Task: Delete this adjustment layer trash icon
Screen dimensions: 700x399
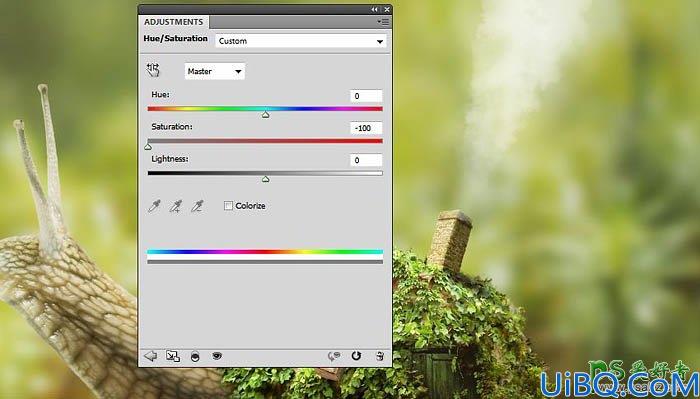Action: click(x=380, y=356)
